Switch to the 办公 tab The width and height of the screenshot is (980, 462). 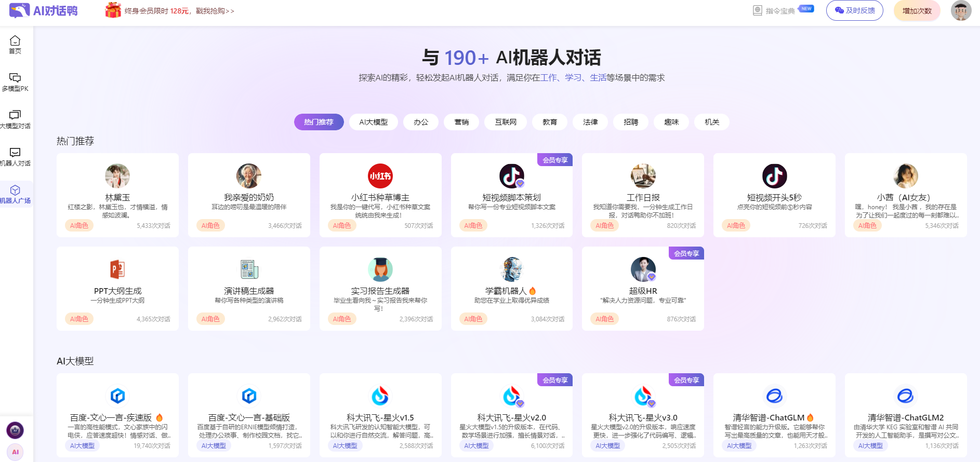pyautogui.click(x=421, y=122)
